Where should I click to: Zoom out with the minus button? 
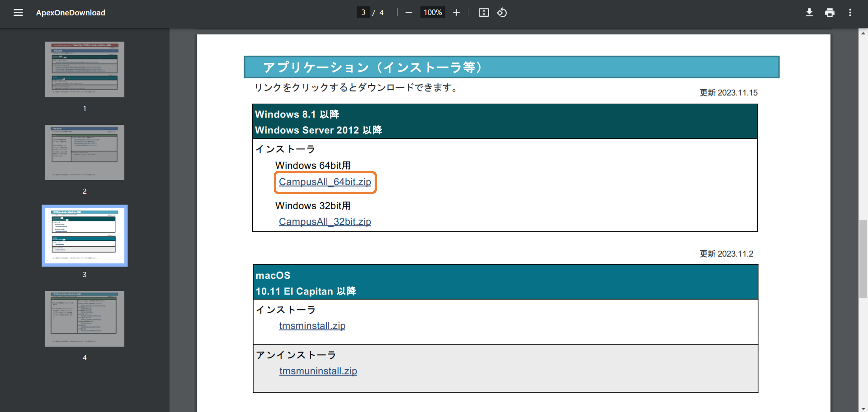409,12
